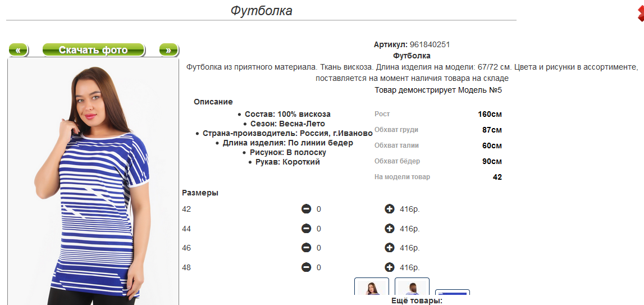Decrease quantity for size 44

pos(306,229)
